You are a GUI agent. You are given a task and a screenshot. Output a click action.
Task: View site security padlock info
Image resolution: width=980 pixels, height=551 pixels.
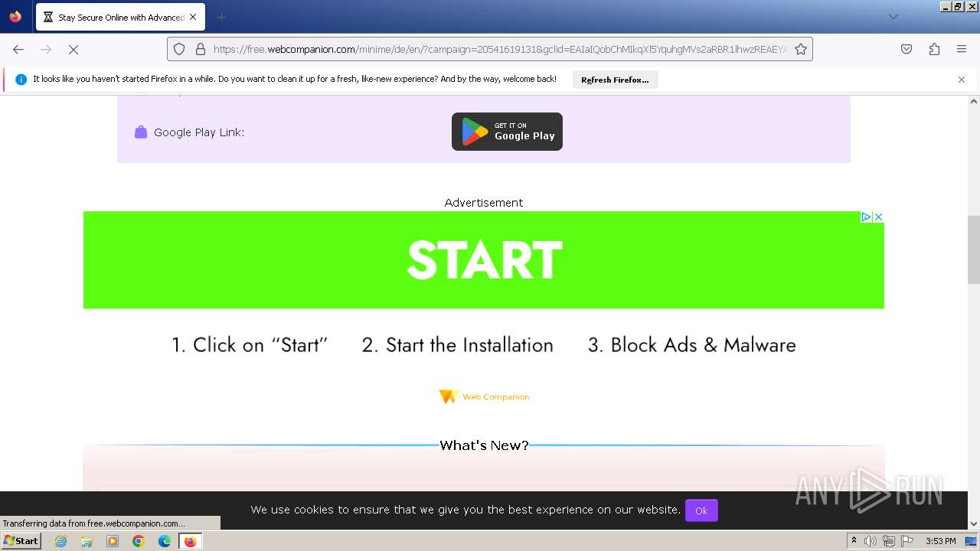click(201, 49)
